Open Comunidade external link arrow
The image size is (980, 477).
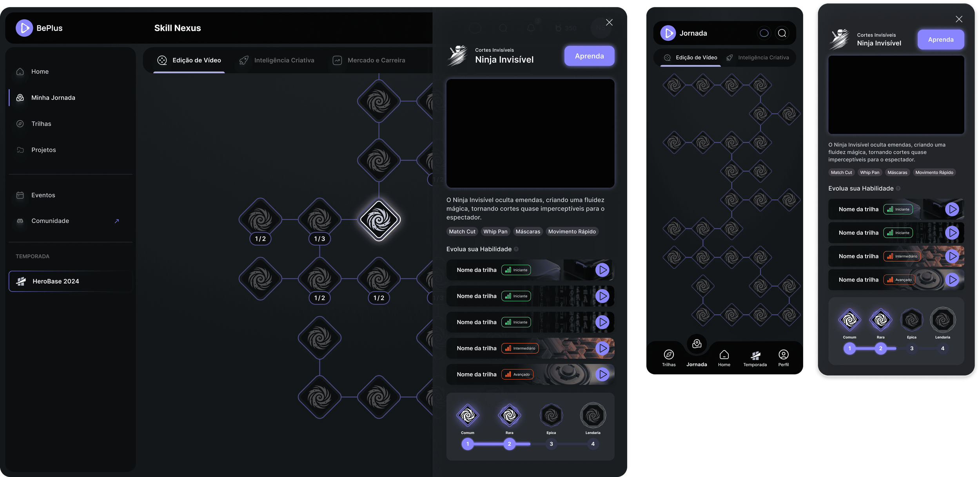click(x=116, y=221)
